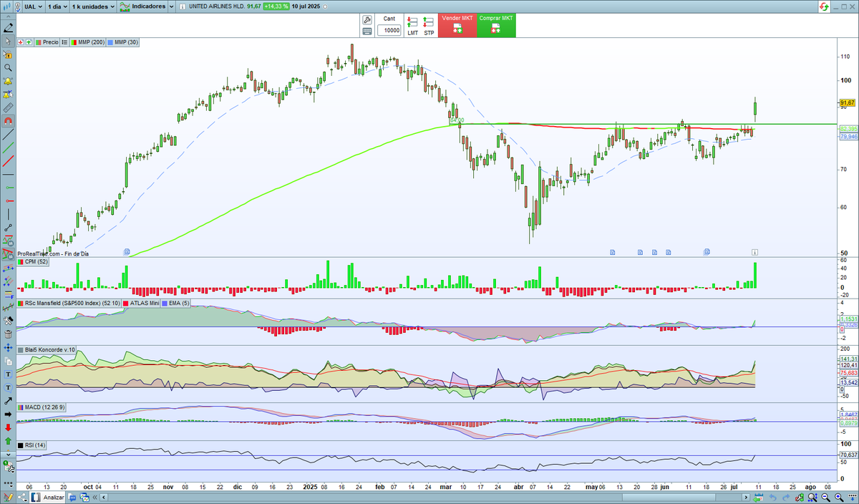Image resolution: width=859 pixels, height=504 pixels.
Task: Click the 91,67 current price label
Action: click(x=847, y=103)
